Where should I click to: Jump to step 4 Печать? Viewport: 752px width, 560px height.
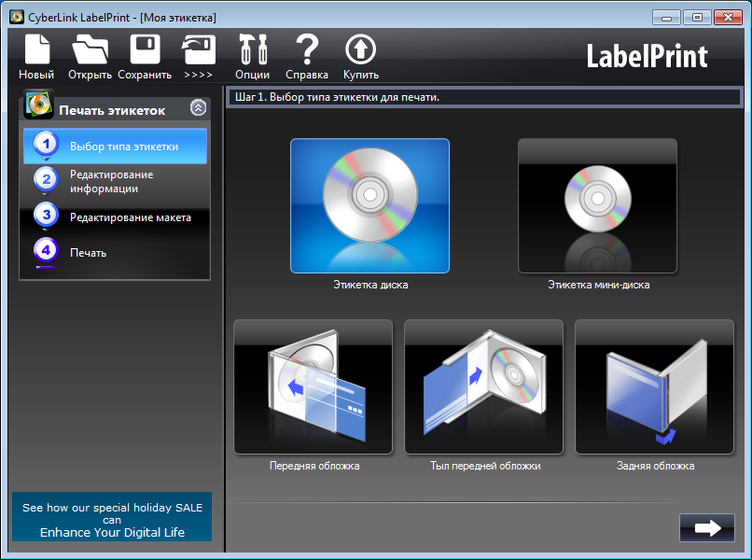pos(115,252)
